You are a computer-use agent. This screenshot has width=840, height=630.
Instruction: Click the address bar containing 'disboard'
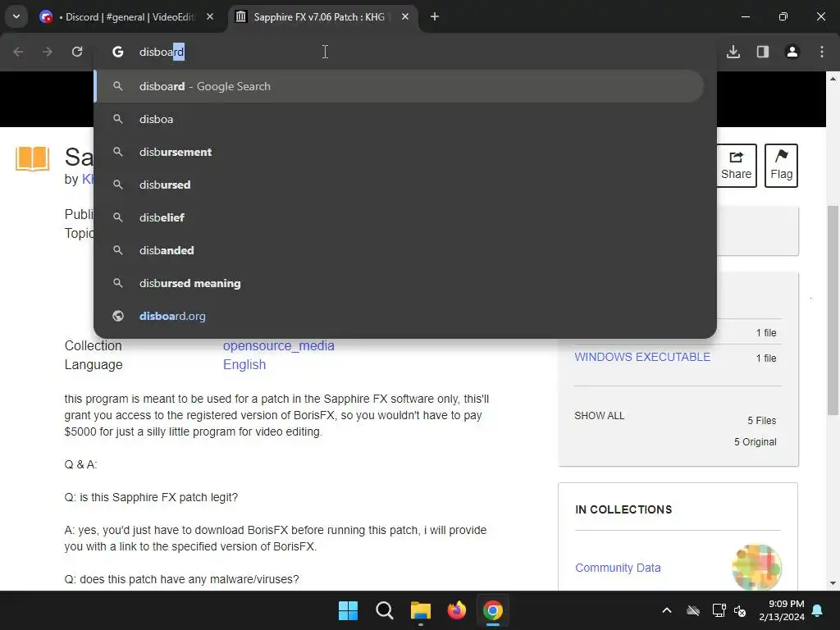click(x=405, y=52)
